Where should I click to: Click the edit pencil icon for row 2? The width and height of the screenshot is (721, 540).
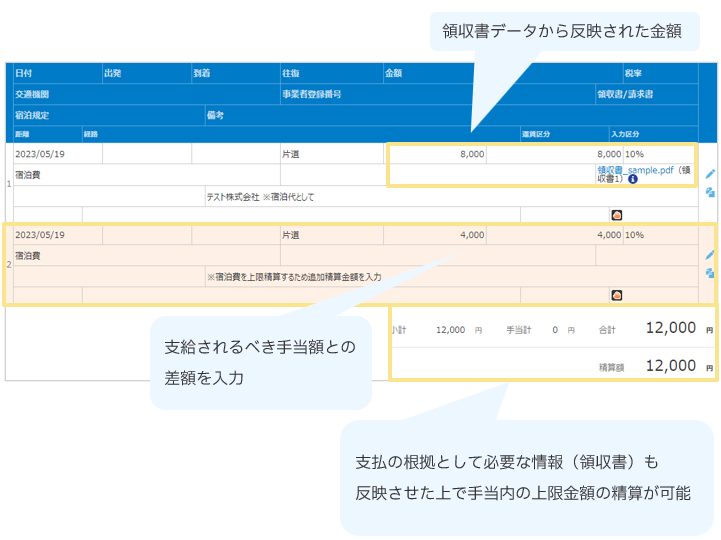710,255
